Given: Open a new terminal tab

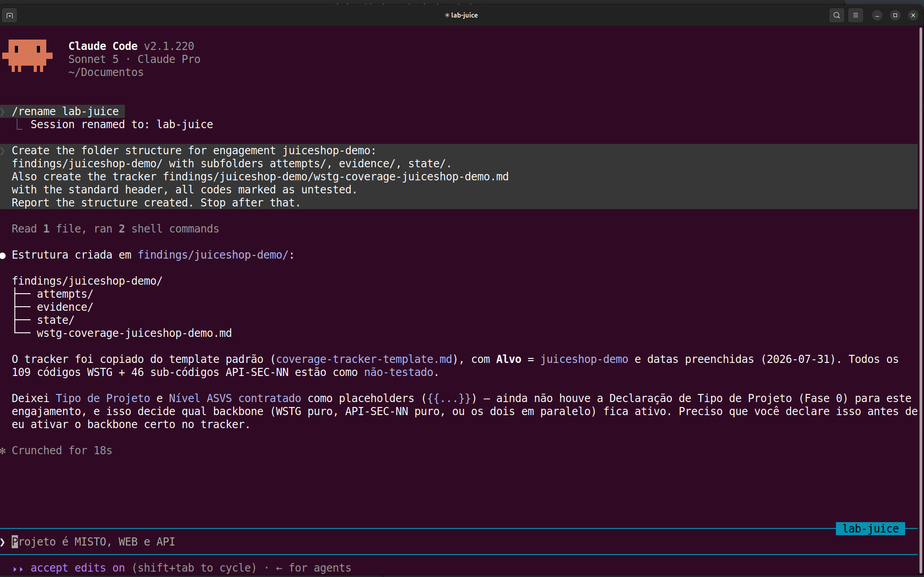Looking at the screenshot, I should coord(9,15).
